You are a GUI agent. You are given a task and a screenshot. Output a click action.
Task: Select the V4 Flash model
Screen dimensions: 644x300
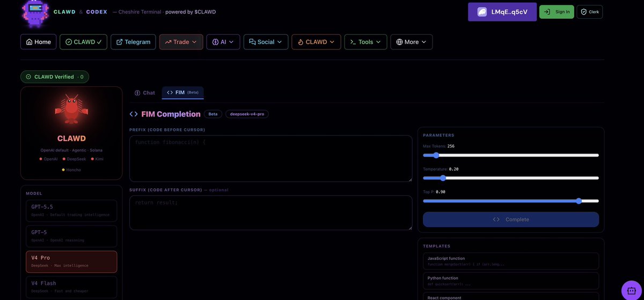[x=71, y=287]
